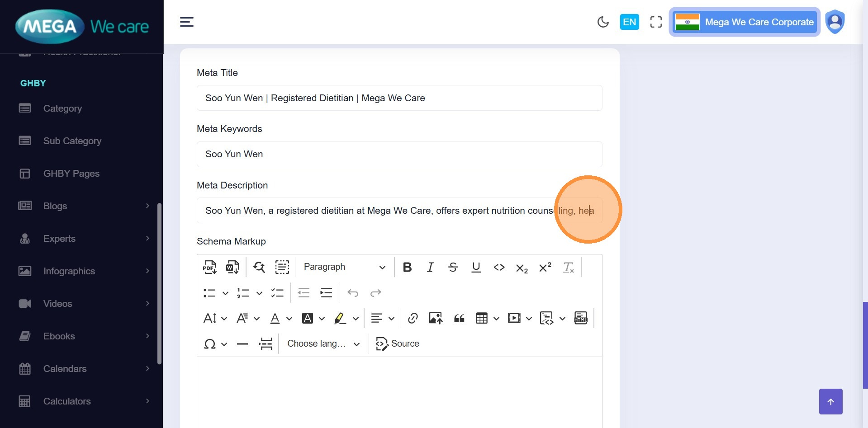Click the strikethrough formatting icon
Viewport: 868px width, 428px height.
pos(453,267)
